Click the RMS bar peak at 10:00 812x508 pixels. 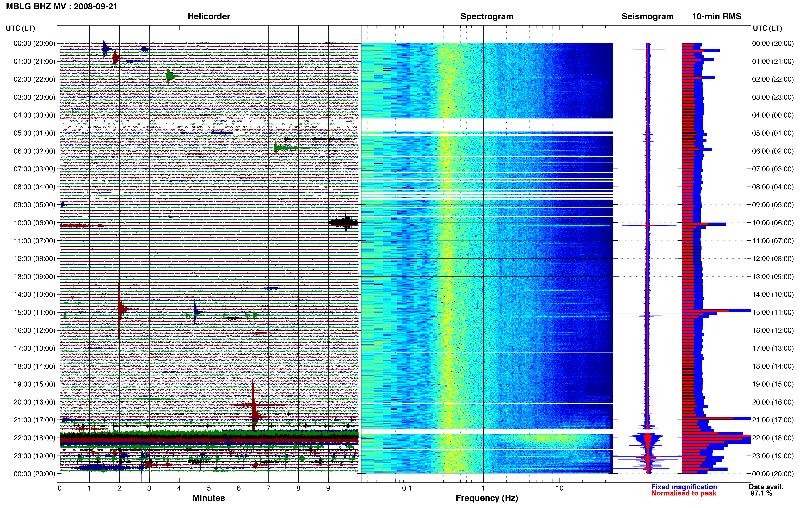[704, 224]
